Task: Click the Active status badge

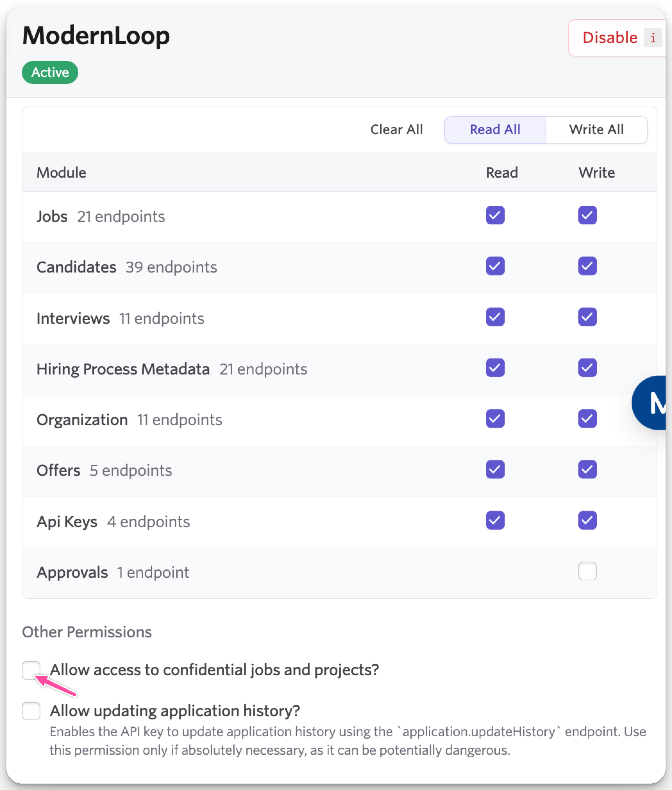Action: click(50, 72)
